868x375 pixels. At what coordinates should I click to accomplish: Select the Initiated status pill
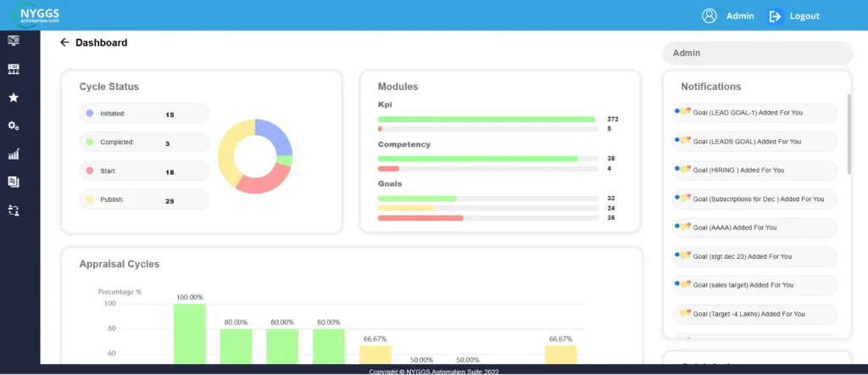144,114
